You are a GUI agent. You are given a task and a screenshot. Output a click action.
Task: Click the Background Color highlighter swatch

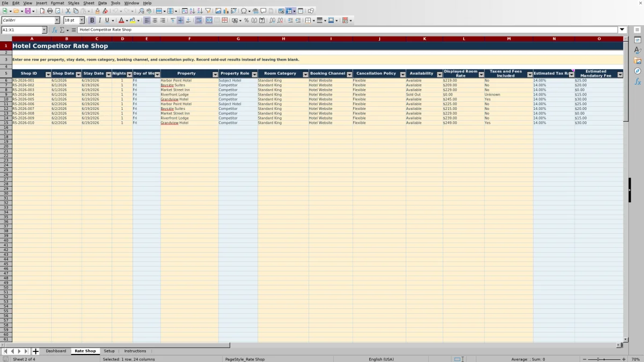click(x=132, y=20)
